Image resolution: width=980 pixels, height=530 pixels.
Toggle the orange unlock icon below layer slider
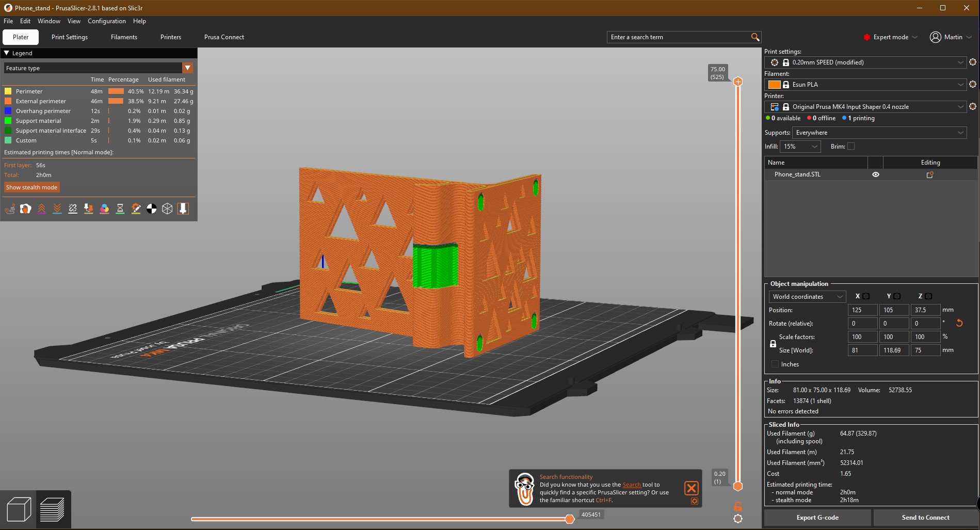point(738,506)
